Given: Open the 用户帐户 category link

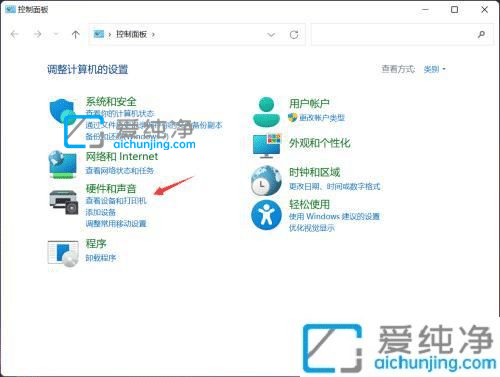Looking at the screenshot, I should tap(309, 103).
